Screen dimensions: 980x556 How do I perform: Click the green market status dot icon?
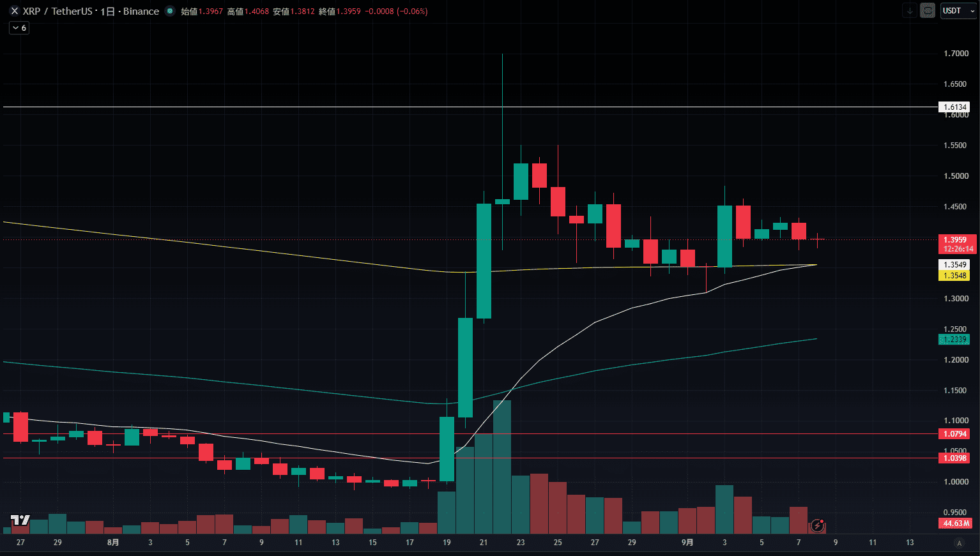point(169,11)
